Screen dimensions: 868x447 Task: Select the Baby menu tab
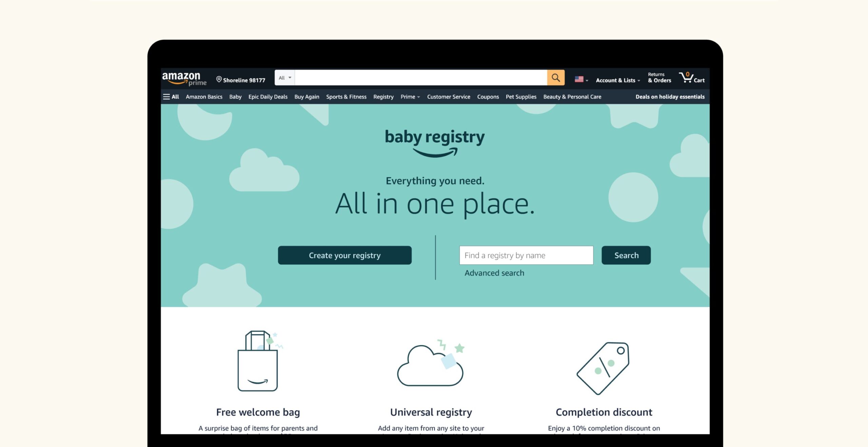pyautogui.click(x=235, y=96)
